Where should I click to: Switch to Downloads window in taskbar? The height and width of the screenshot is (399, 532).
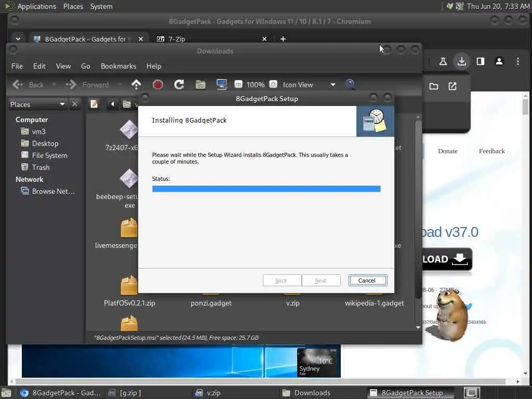307,393
